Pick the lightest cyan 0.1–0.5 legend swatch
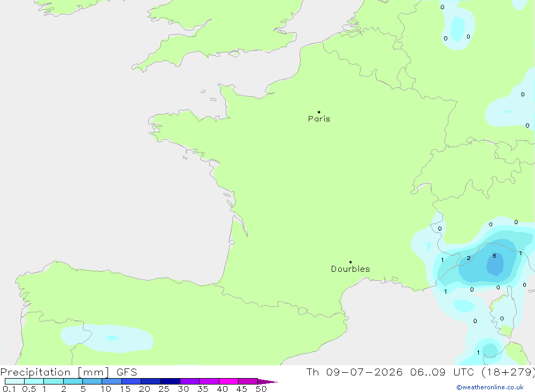 [14, 381]
